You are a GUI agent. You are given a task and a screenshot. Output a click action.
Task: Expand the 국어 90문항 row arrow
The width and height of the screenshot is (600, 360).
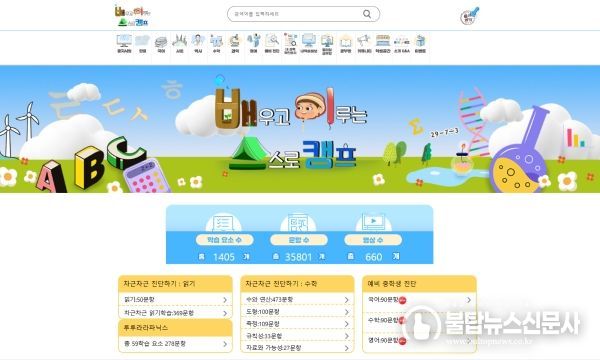[469, 300]
